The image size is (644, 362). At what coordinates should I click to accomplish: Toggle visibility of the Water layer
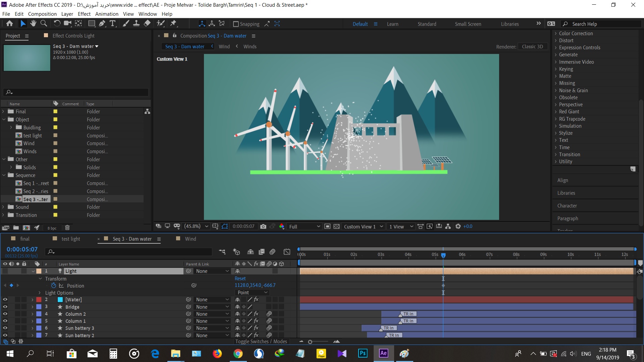(4, 300)
